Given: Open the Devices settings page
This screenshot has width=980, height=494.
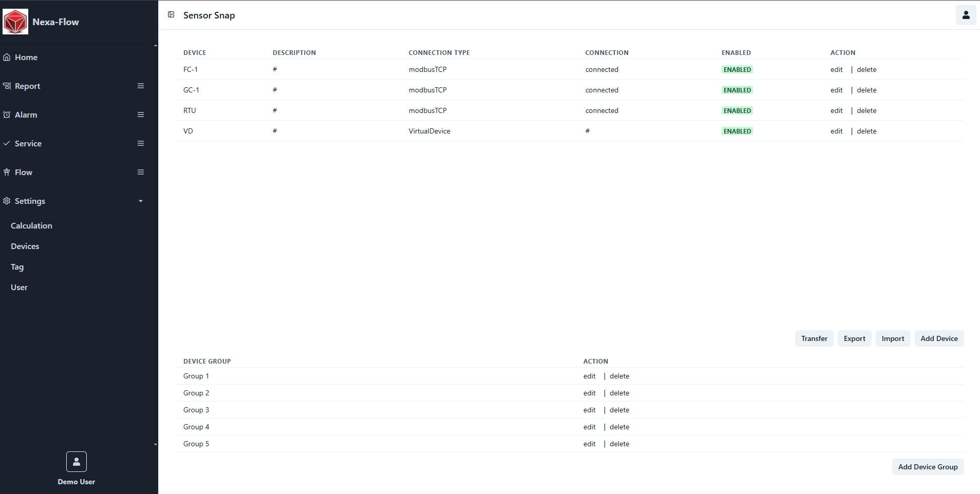Looking at the screenshot, I should click(25, 246).
